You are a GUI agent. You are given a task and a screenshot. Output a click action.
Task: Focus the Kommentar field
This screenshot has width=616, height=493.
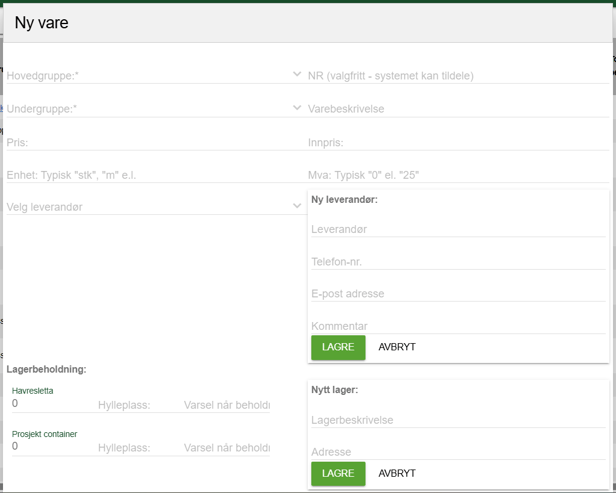pyautogui.click(x=458, y=326)
